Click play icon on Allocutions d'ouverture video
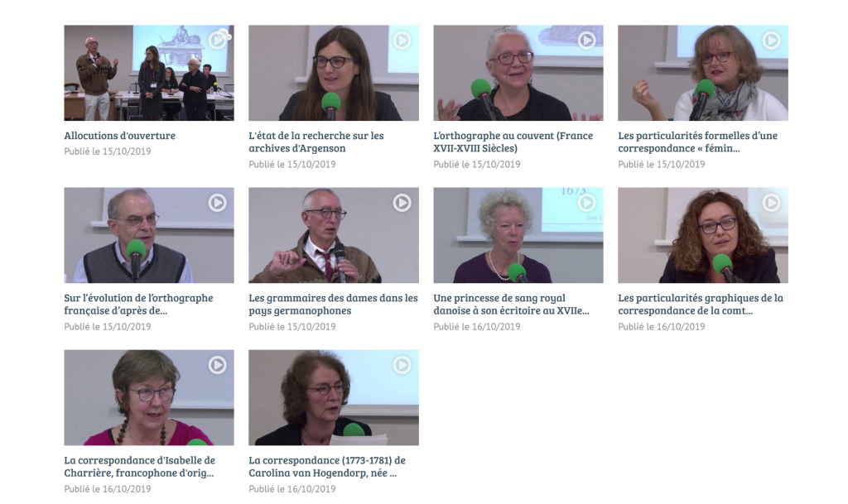 (x=218, y=40)
